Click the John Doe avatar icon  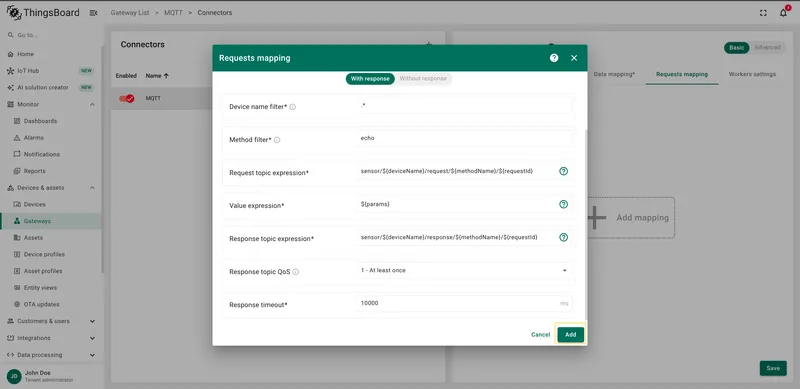(14, 376)
